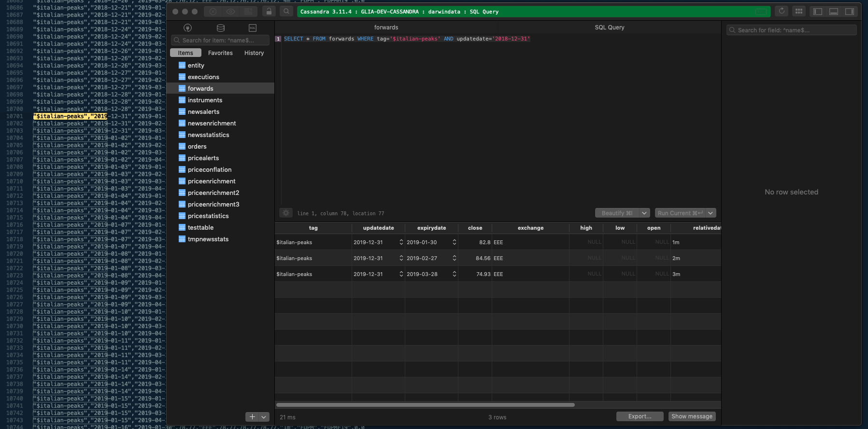
Task: Select the instruments table in sidebar
Action: [220, 100]
